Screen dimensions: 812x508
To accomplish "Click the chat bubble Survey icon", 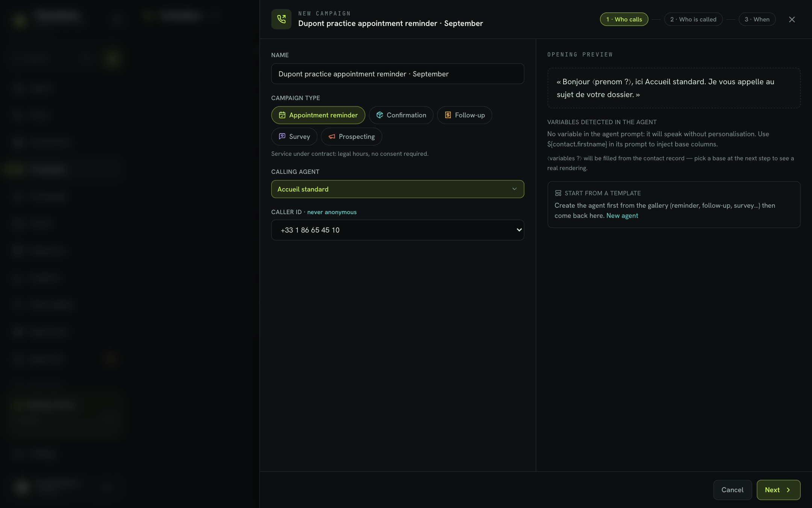I will tap(282, 137).
